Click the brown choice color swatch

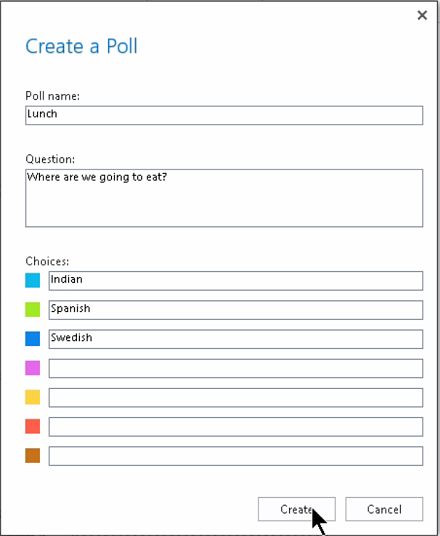pos(32,455)
